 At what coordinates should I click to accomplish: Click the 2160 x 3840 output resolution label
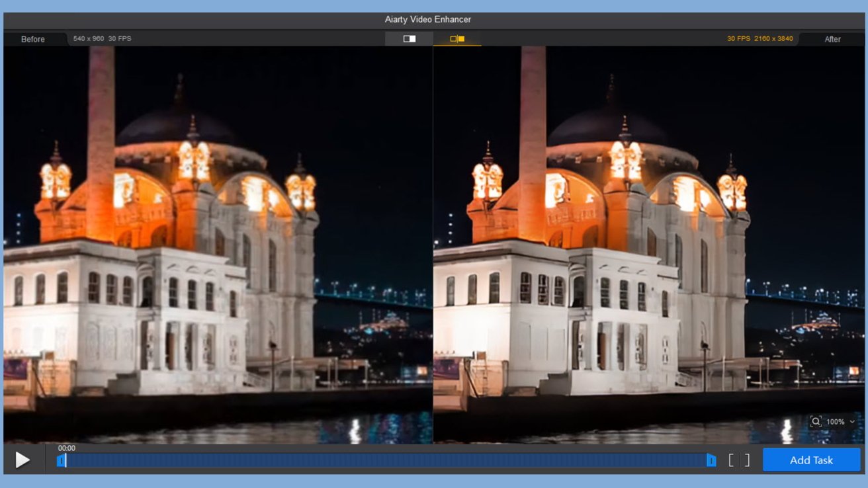click(x=774, y=39)
